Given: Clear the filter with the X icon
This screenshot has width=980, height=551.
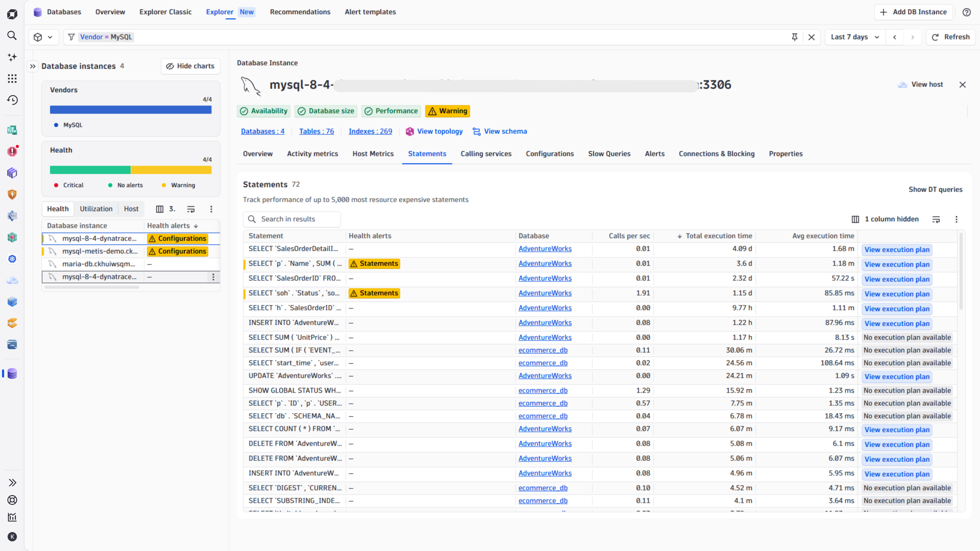Looking at the screenshot, I should [812, 37].
